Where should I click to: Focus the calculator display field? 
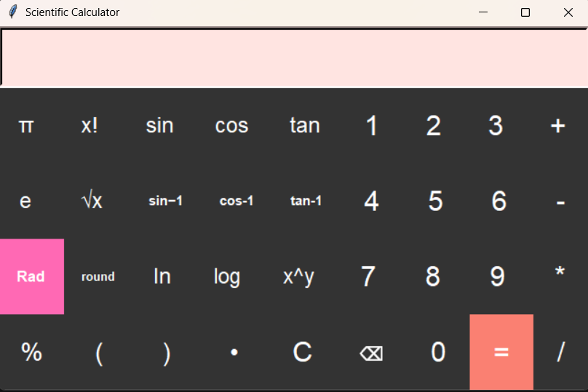294,57
